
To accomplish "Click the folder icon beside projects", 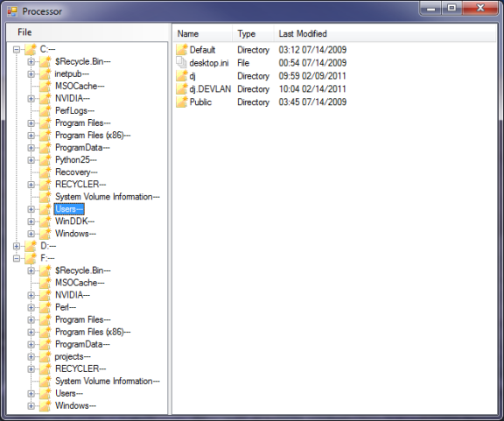I will click(45, 356).
